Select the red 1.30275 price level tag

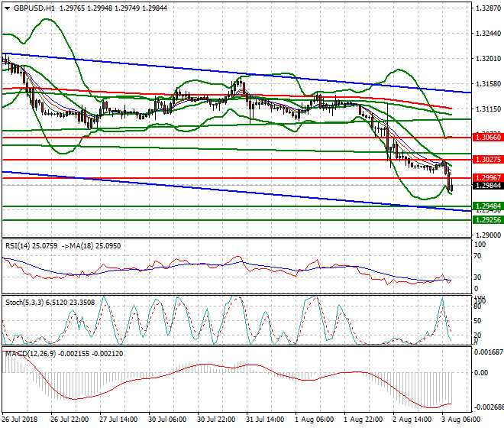487,160
